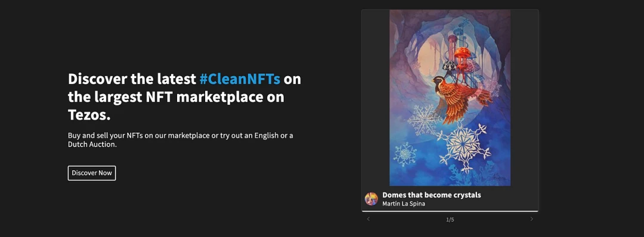Click the large white snowflake in artwork
644x237 pixels.
pos(464,145)
